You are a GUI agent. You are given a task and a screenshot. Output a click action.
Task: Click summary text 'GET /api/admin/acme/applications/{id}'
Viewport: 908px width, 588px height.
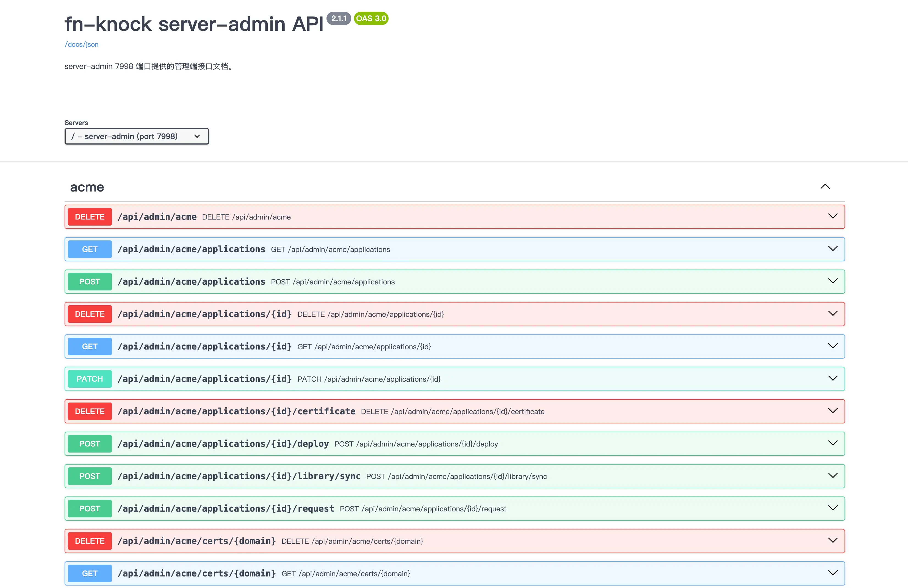tap(364, 347)
